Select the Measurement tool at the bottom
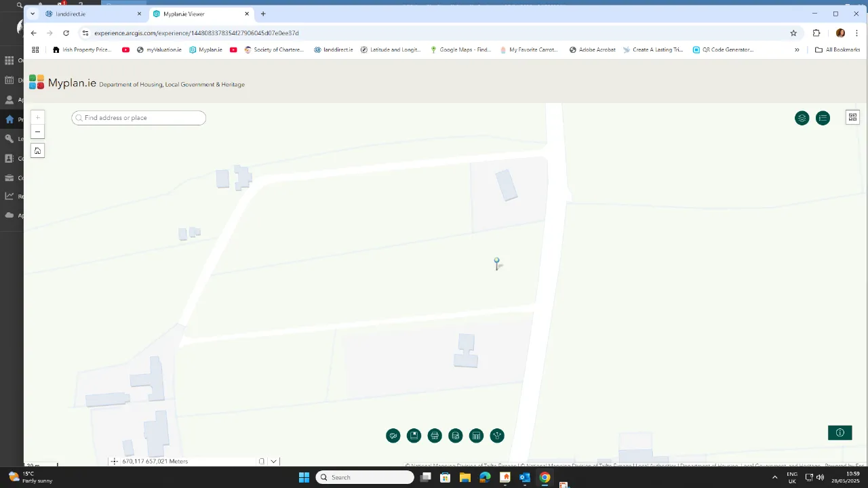This screenshot has width=868, height=488. click(393, 436)
